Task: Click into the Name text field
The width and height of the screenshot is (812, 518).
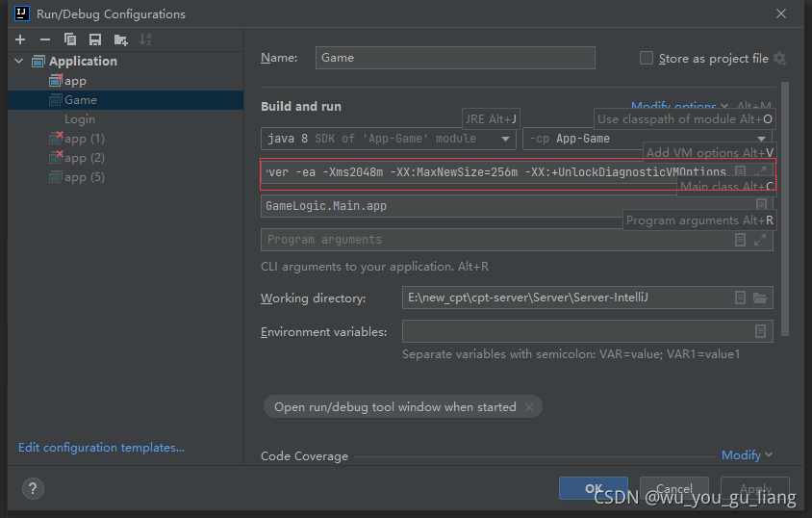Action: coord(454,58)
